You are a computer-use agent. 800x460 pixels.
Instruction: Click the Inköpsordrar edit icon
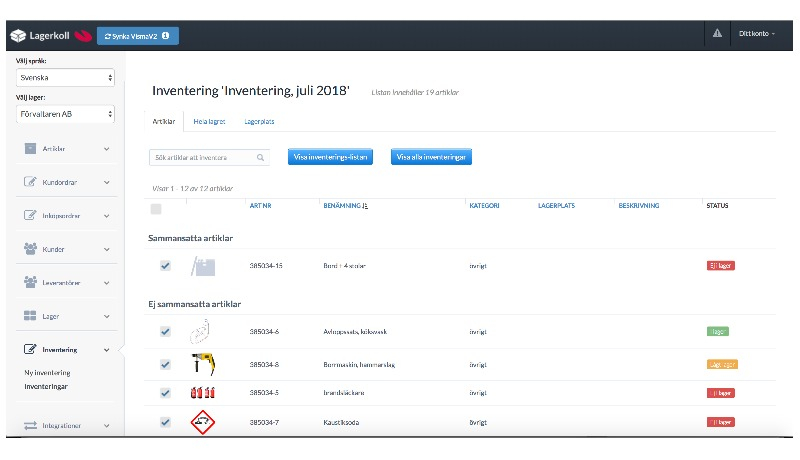tap(30, 215)
